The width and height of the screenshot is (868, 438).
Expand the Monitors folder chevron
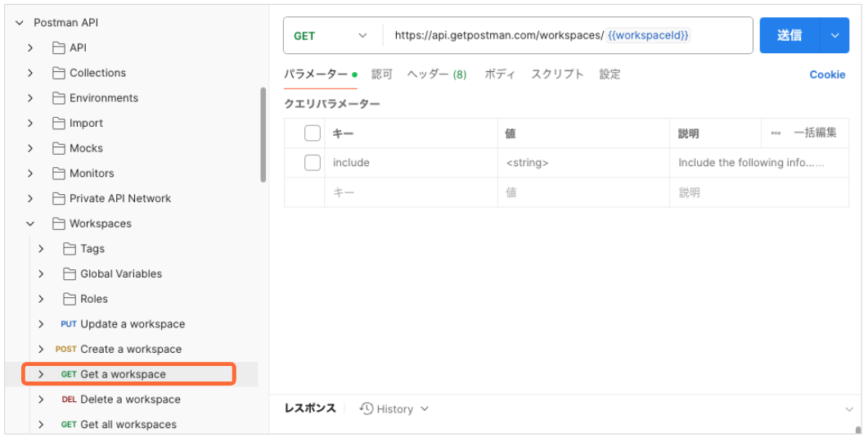pyautogui.click(x=30, y=174)
